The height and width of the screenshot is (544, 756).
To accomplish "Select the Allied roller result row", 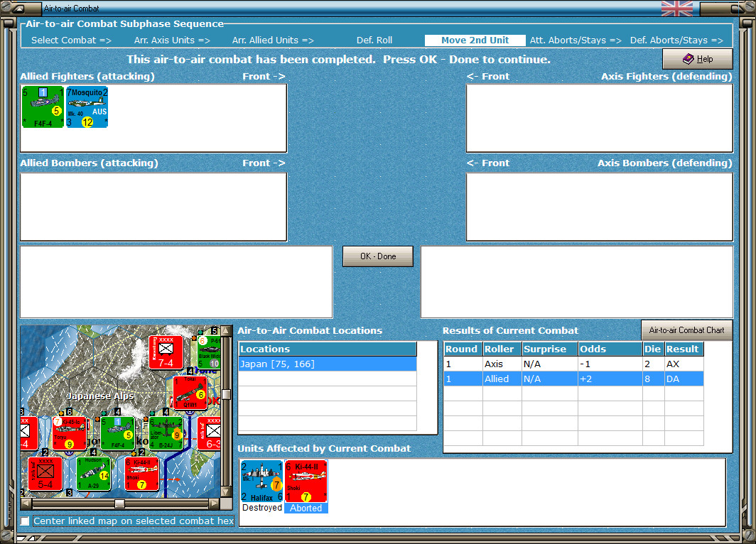I will click(x=573, y=379).
